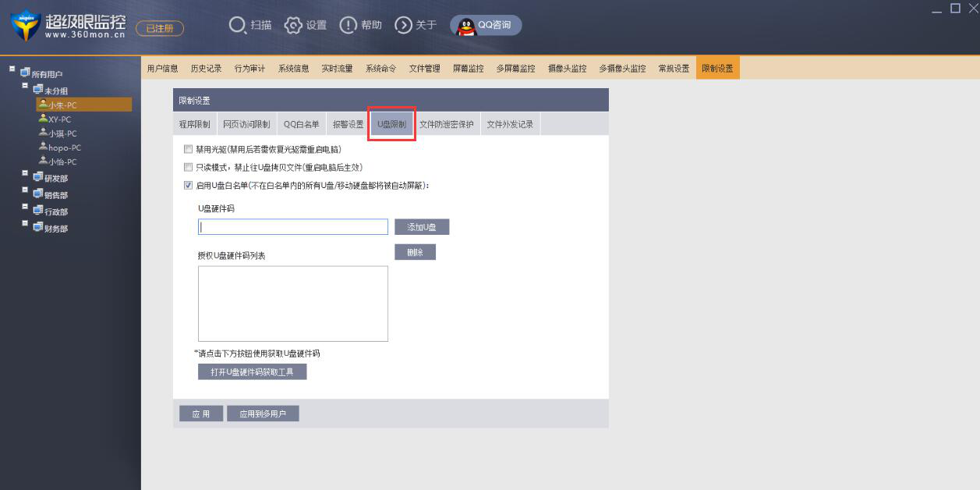Click the 行政部 group computer icon

point(38,211)
